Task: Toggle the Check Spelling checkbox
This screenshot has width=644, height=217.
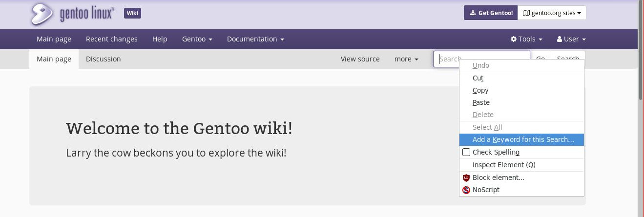Action: coord(466,153)
